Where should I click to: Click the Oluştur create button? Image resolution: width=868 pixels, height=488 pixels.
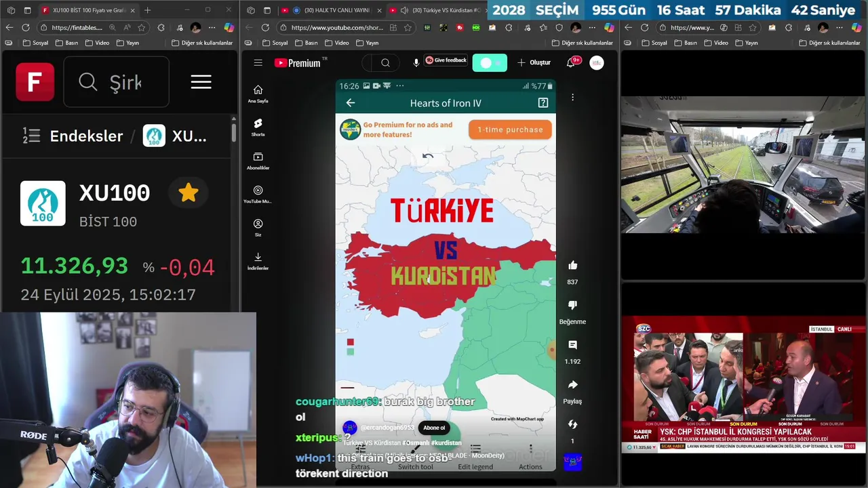point(534,62)
